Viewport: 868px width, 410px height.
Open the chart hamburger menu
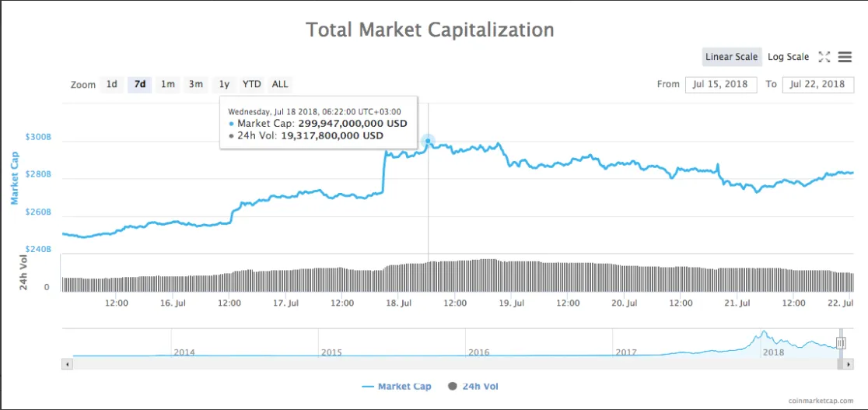coord(845,57)
